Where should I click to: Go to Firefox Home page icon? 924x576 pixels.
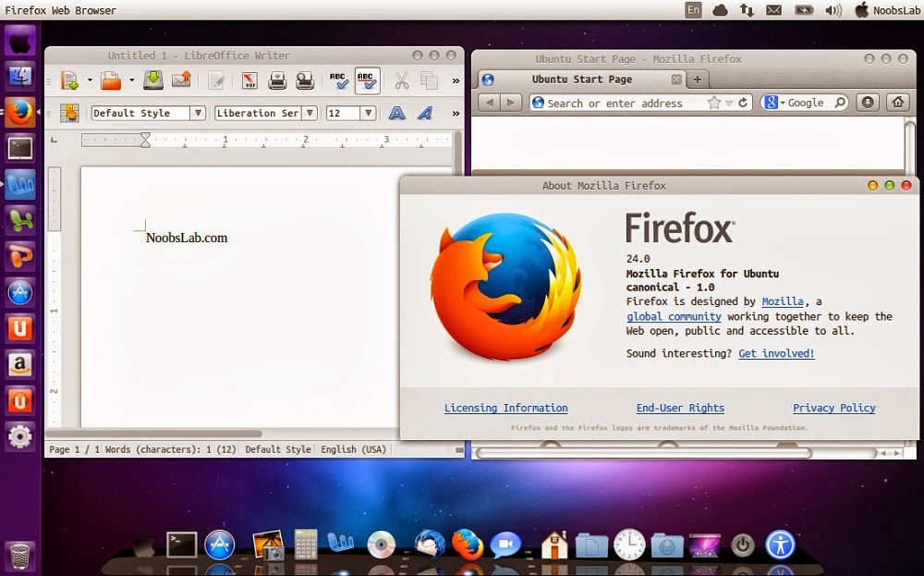(897, 103)
